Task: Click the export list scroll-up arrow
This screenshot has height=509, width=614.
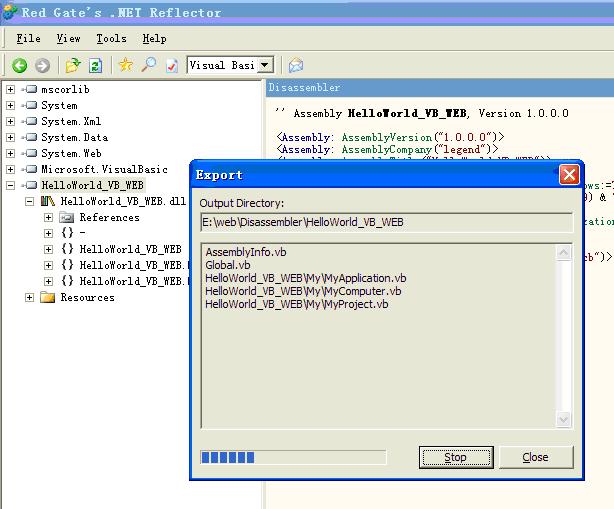Action: click(x=563, y=253)
